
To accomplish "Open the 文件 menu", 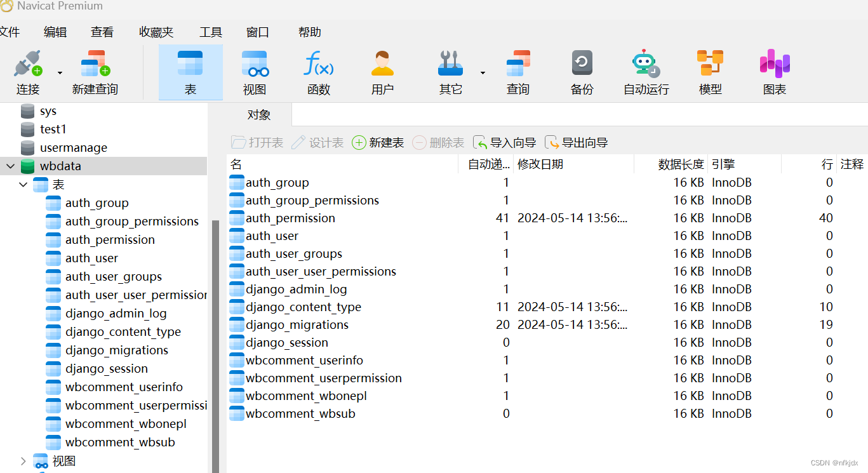I will 10,32.
